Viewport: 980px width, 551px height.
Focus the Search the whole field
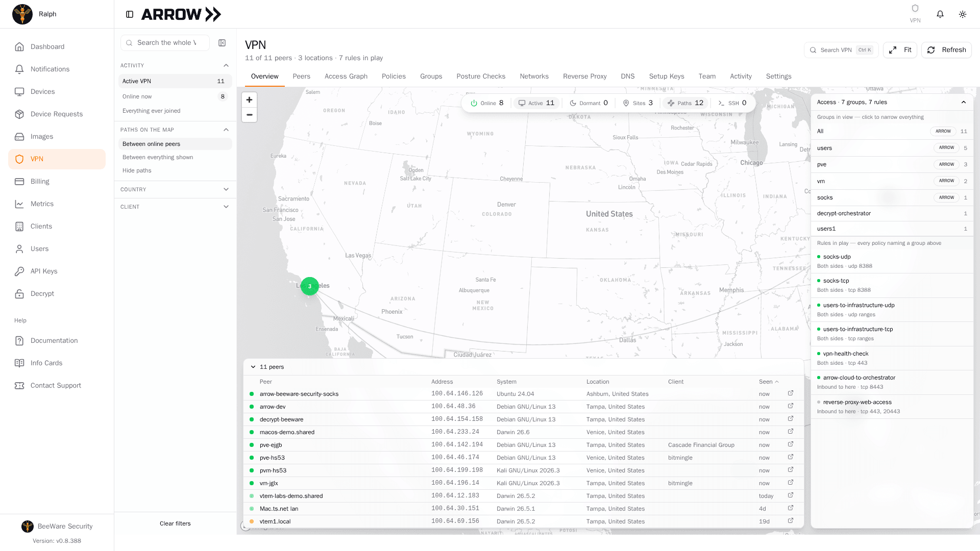click(x=165, y=43)
